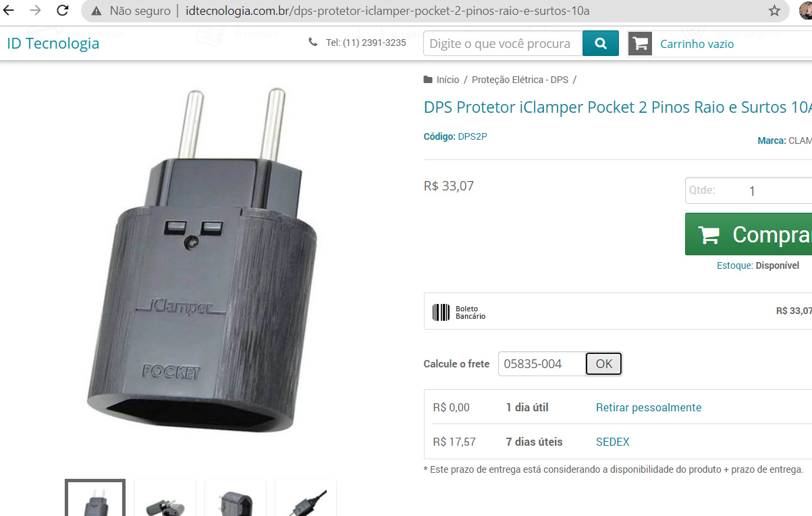Click the browser forward arrow
Image resolution: width=812 pixels, height=516 pixels.
[35, 10]
